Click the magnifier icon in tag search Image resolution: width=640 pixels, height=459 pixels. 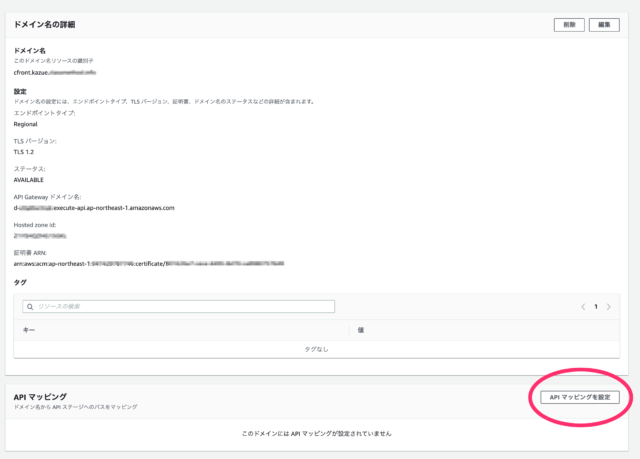click(x=30, y=307)
